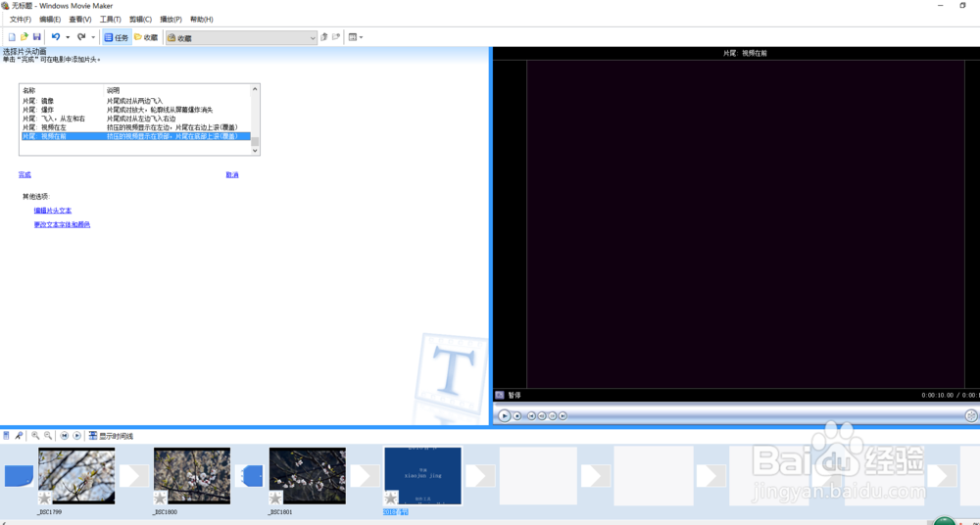Stop preview playback

point(517,415)
